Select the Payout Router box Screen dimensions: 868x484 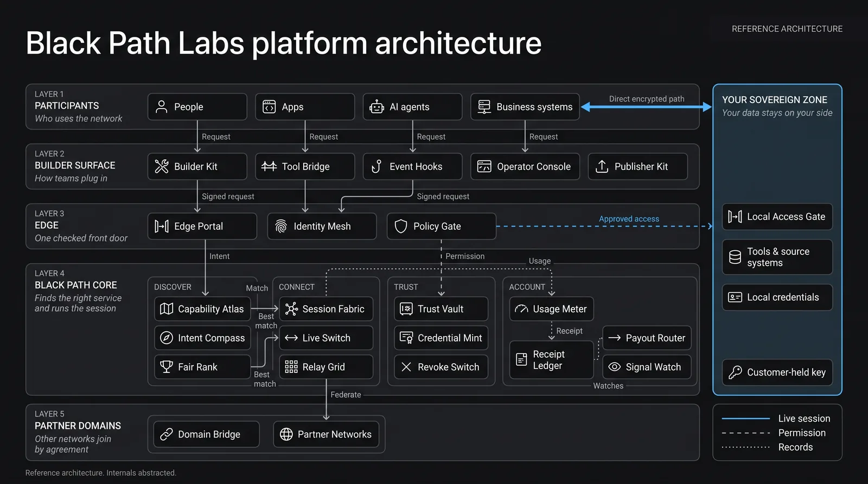click(647, 338)
